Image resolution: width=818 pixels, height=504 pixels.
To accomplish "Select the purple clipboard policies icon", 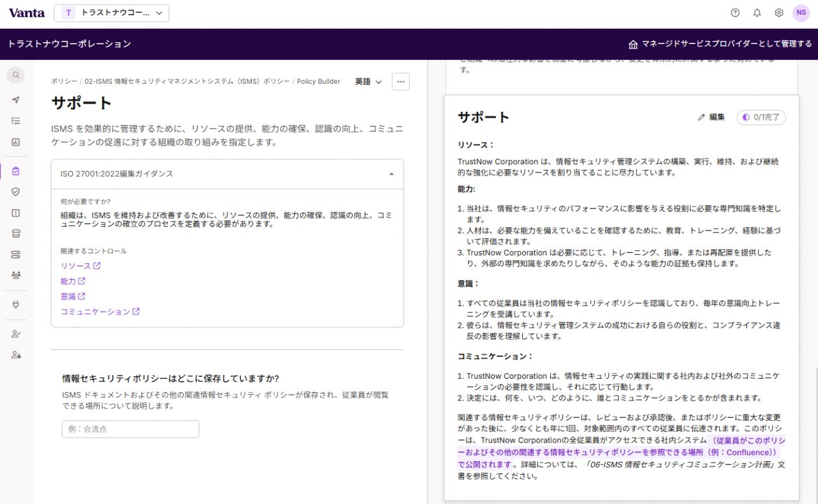I will (x=16, y=171).
